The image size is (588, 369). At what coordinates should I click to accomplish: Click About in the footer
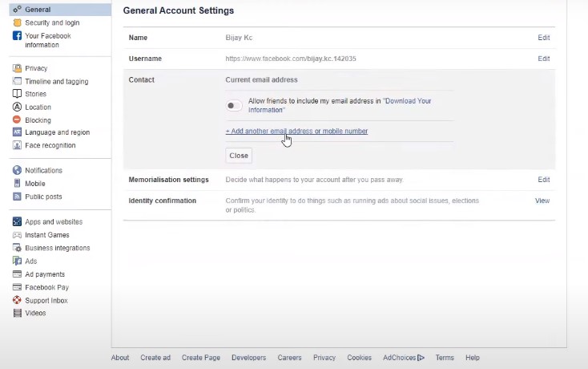pyautogui.click(x=120, y=358)
